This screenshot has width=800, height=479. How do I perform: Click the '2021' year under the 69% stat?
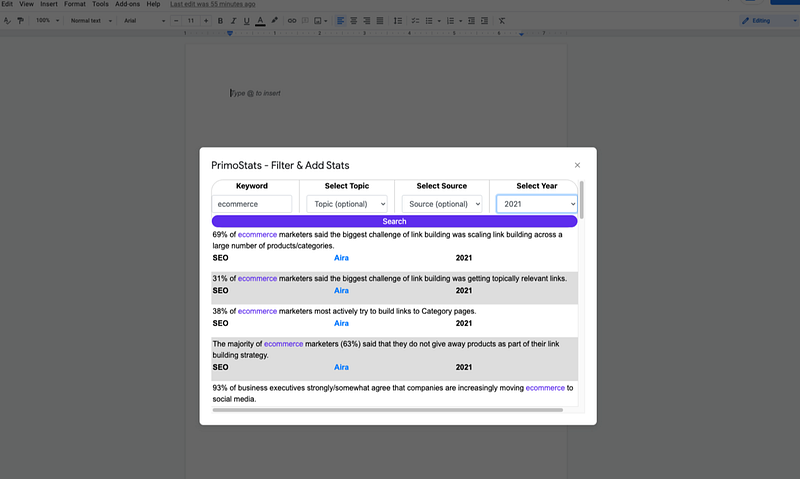tap(464, 258)
